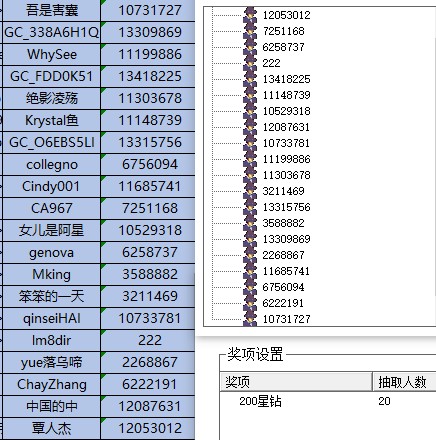Select spreadsheet cell 吾是害囊
The image size is (436, 440).
pyautogui.click(x=51, y=10)
